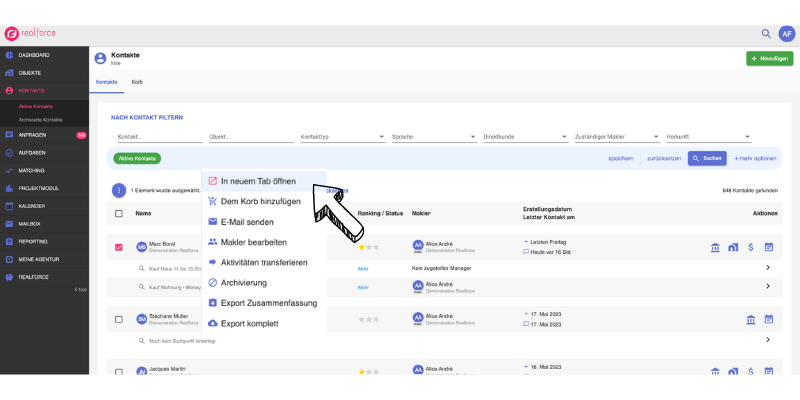Check Jacques Martin's row checkbox

[119, 371]
